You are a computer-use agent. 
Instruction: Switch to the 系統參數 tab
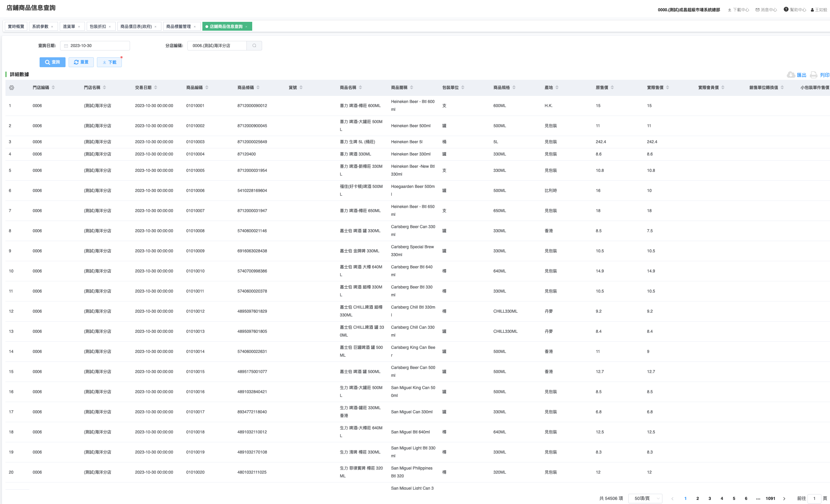[x=40, y=27]
